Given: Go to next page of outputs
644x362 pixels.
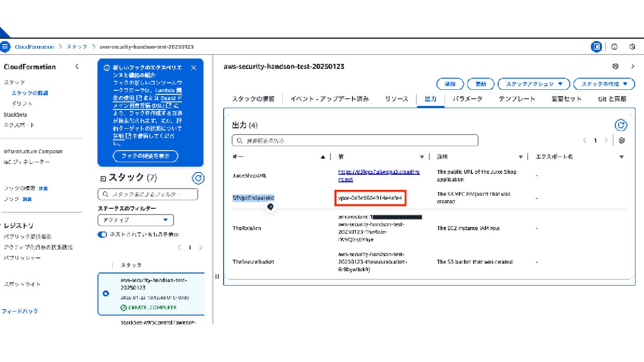Looking at the screenshot, I should (606, 140).
